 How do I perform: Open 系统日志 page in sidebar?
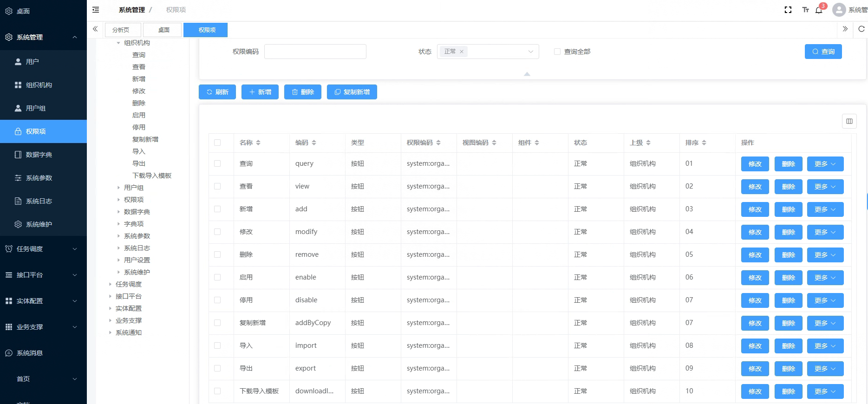tap(43, 201)
